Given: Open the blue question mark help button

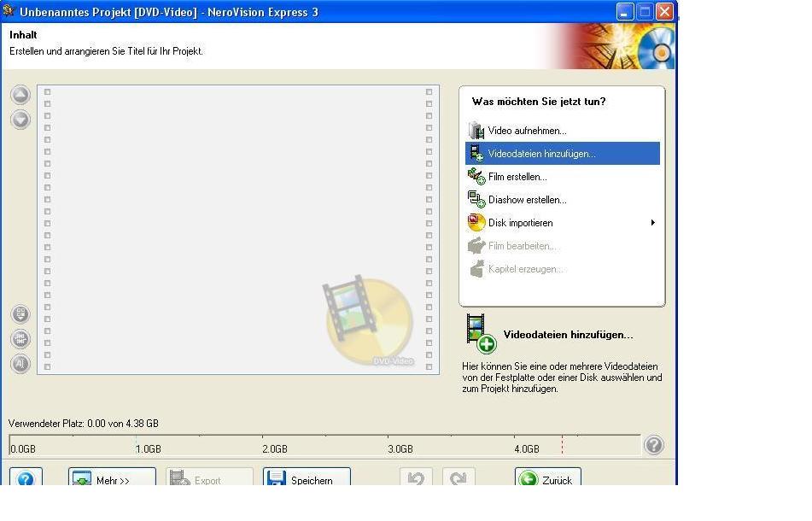Looking at the screenshot, I should point(26,477).
